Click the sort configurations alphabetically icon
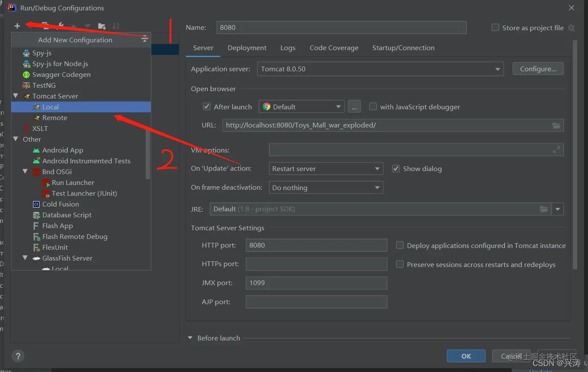 [116, 26]
